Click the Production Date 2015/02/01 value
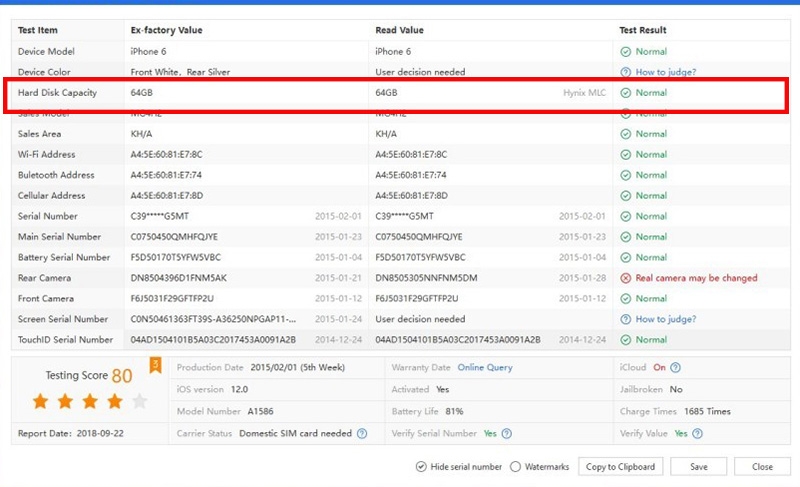 click(x=297, y=367)
